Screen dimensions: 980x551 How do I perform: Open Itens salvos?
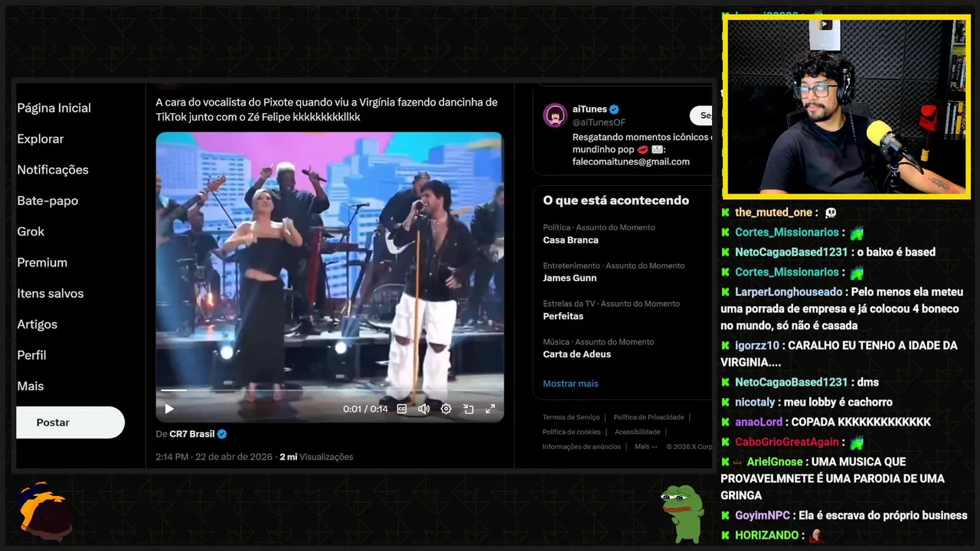tap(51, 293)
